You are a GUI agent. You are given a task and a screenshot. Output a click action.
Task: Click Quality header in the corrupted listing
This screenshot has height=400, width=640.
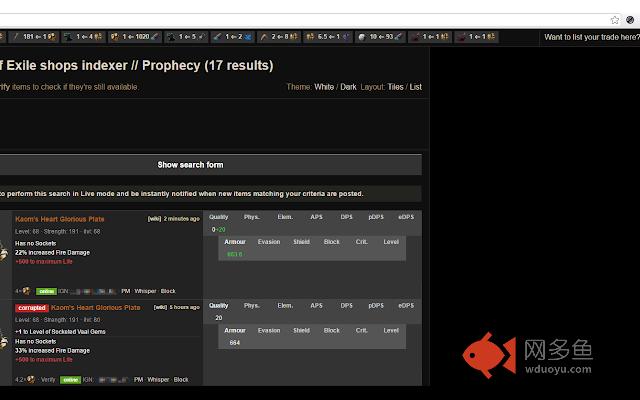219,306
